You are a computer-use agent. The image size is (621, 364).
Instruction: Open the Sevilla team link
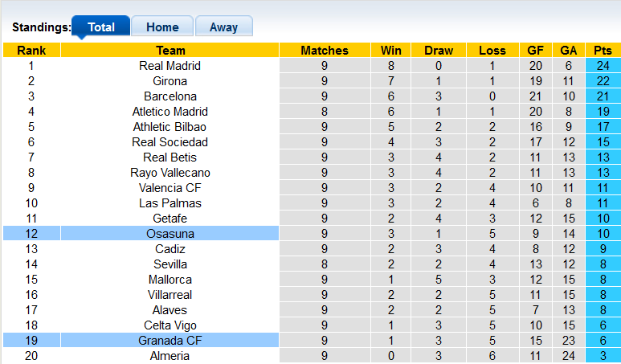(170, 264)
